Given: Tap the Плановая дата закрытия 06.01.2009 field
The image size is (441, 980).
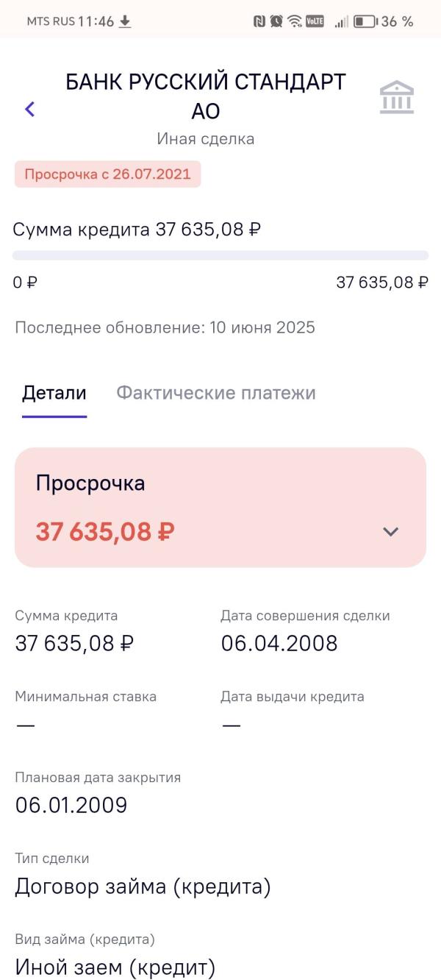Looking at the screenshot, I should tap(98, 792).
